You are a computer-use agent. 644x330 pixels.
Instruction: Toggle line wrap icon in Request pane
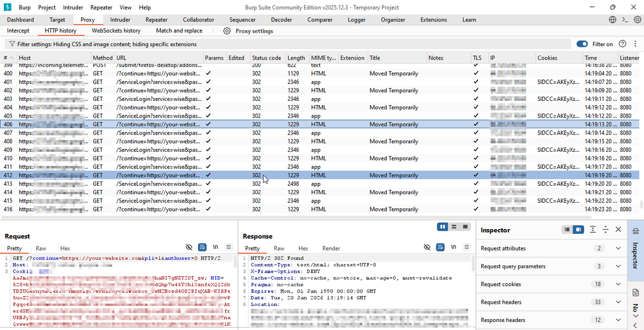202,248
